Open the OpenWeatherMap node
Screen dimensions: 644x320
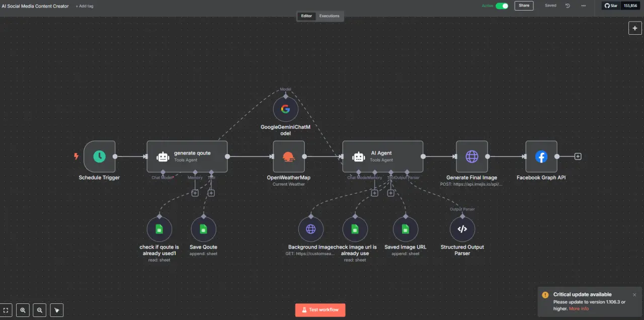click(x=289, y=156)
